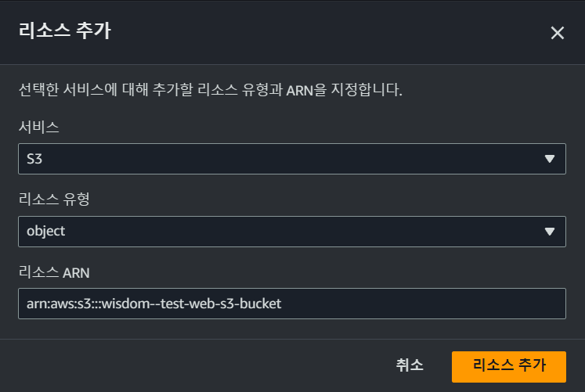The height and width of the screenshot is (392, 585).
Task: Click the 리소스 추가 dialog title
Action: pyautogui.click(x=65, y=31)
